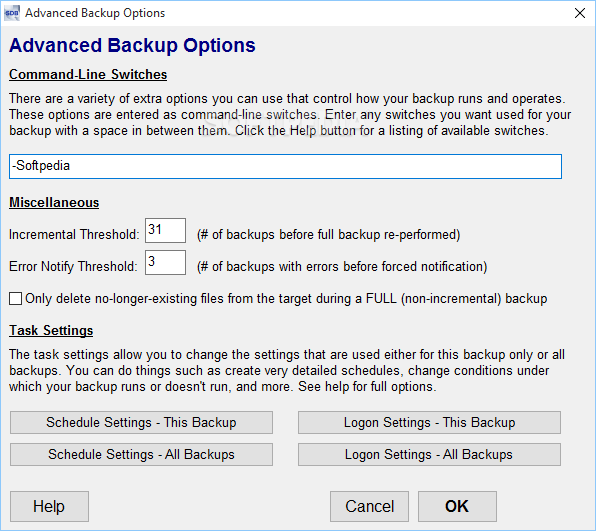Image resolution: width=596 pixels, height=531 pixels.
Task: Click the Command-Line Switches heading
Action: (x=88, y=74)
